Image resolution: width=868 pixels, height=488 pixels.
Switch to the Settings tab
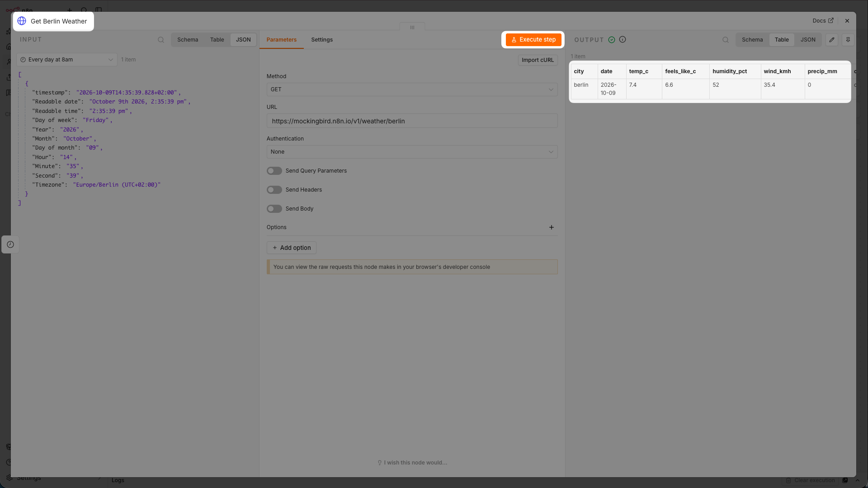pyautogui.click(x=322, y=40)
